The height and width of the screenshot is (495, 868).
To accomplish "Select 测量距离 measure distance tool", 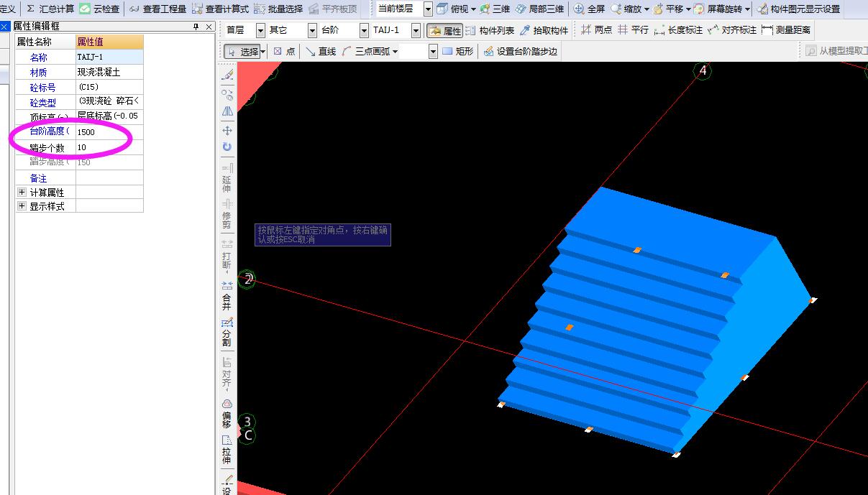I will coord(786,30).
